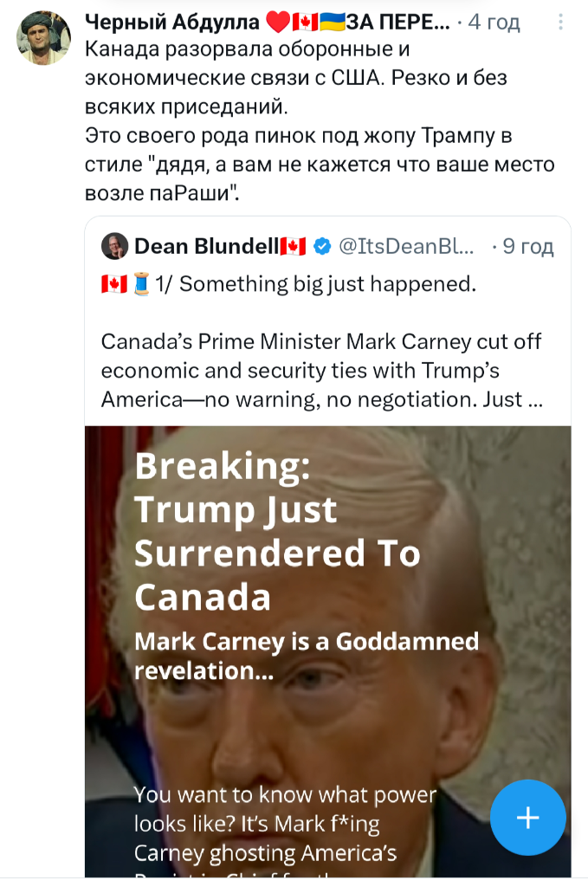Open quoted text "Something big just happened"

[327, 284]
